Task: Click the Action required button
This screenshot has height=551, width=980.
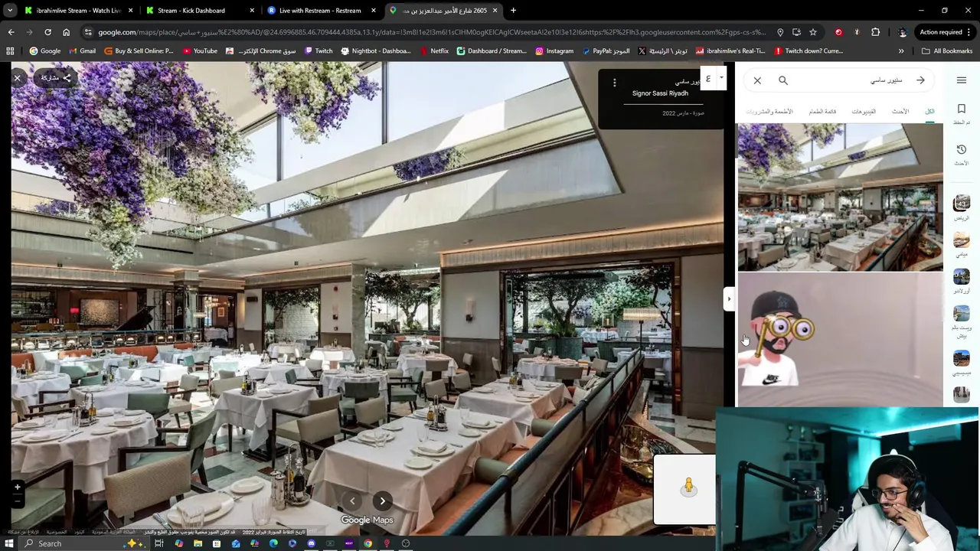Action: coord(942,32)
